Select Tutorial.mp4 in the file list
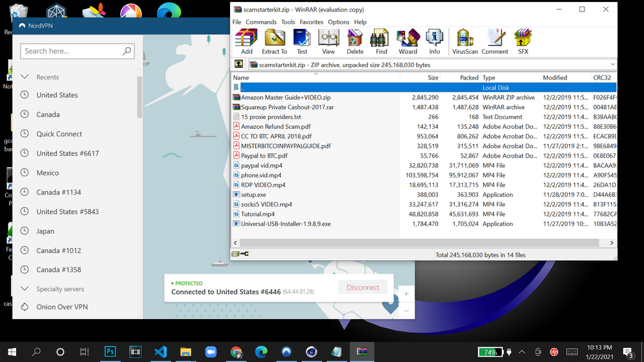644x362 pixels. [424, 214]
